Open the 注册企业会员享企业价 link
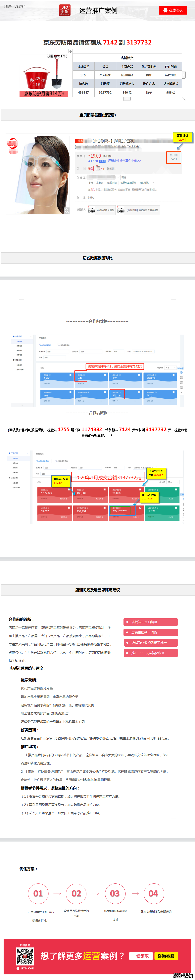Screen dimensions: 195x980 click(x=124, y=161)
